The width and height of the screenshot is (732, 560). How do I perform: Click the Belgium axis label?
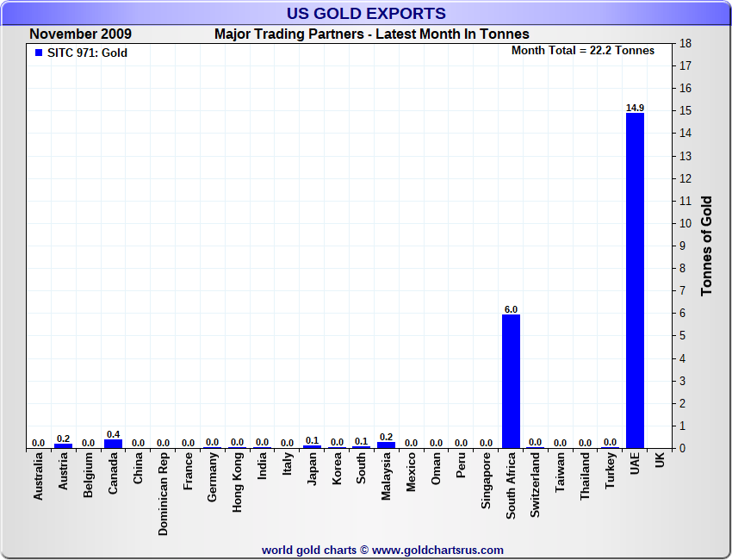(88, 475)
